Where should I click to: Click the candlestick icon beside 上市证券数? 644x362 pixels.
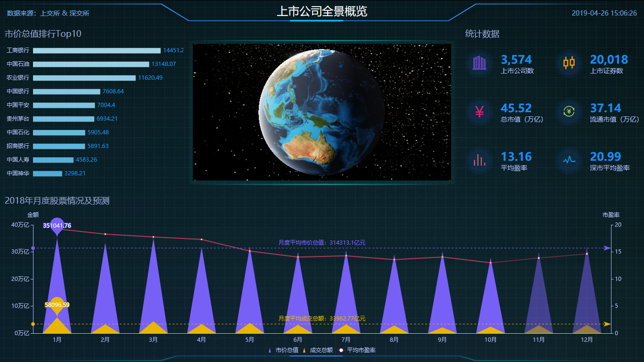click(569, 63)
